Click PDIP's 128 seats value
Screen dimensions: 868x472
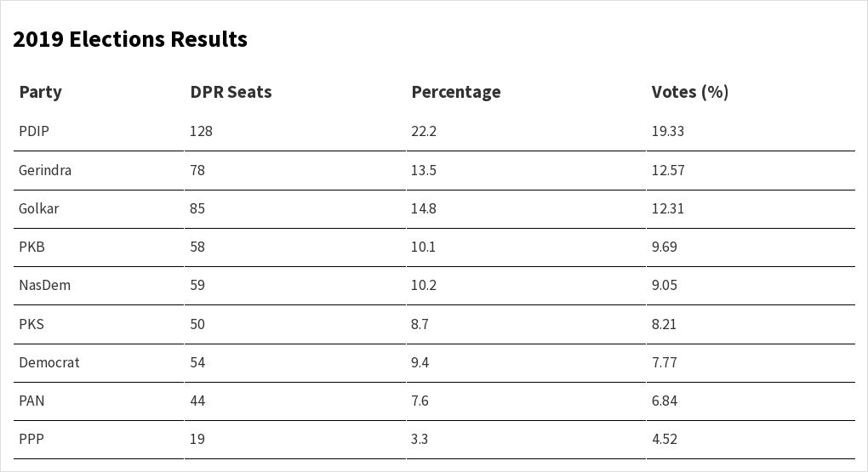(201, 131)
